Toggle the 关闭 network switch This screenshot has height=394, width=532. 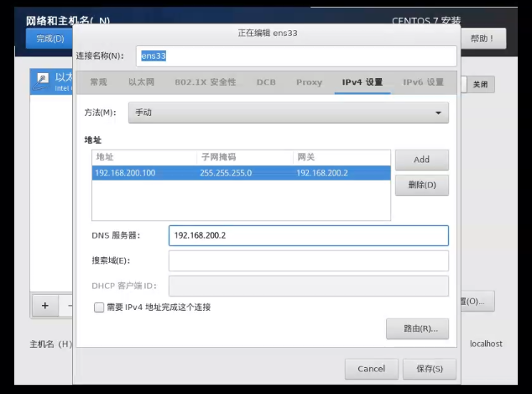tap(479, 85)
